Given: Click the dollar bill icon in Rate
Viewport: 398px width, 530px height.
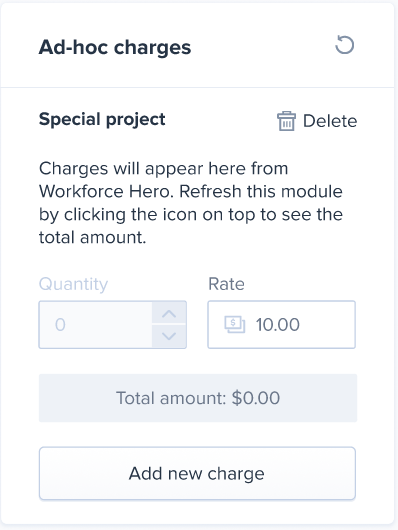Looking at the screenshot, I should tap(235, 324).
